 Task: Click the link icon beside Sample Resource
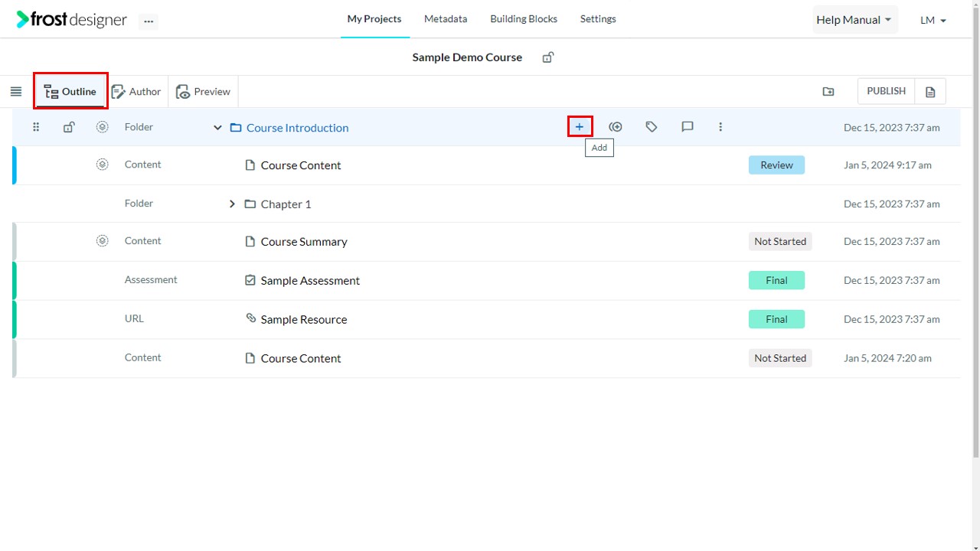coord(250,318)
